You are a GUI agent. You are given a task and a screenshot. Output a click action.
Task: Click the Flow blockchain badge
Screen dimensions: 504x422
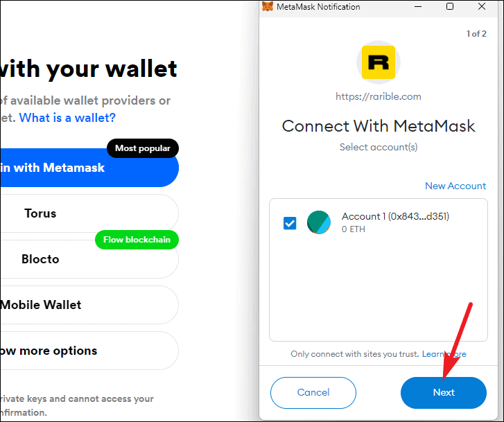137,240
